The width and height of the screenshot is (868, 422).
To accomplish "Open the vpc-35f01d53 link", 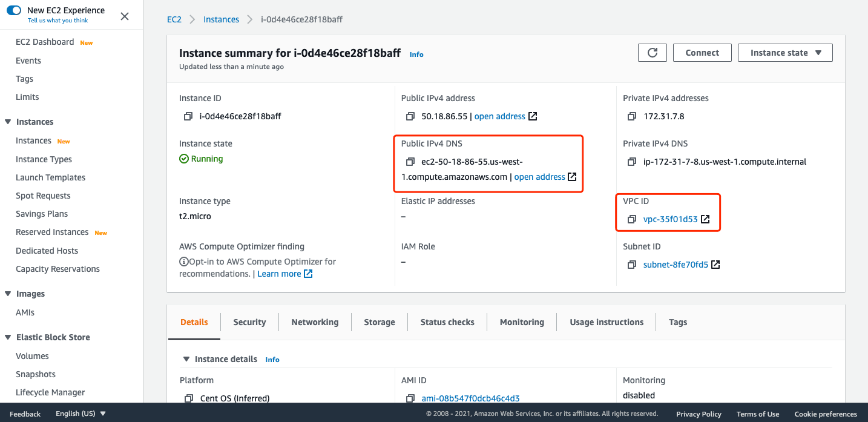I will tap(671, 219).
